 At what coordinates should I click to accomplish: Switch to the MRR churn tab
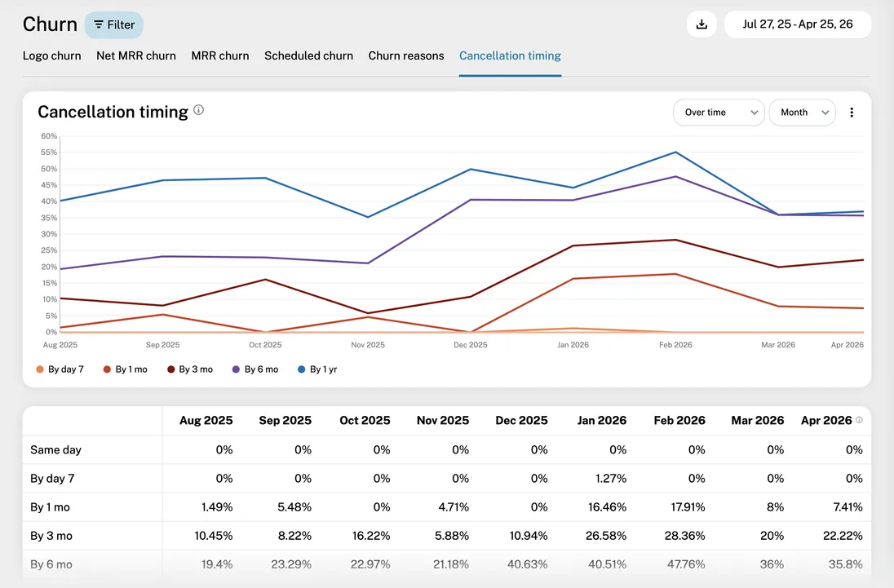click(x=220, y=55)
